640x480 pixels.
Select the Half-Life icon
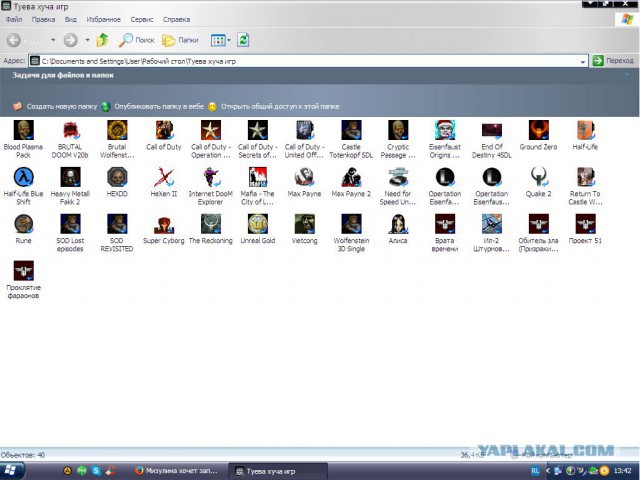(585, 130)
